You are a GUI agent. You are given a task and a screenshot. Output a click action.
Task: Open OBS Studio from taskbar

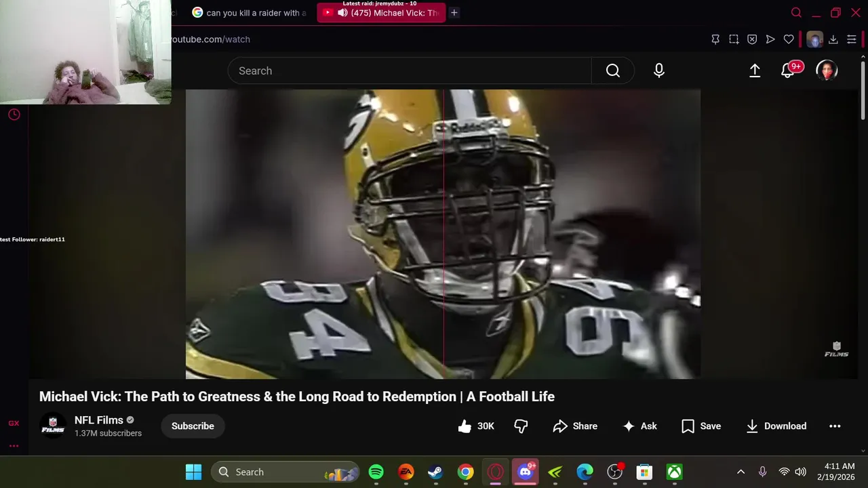[615, 472]
